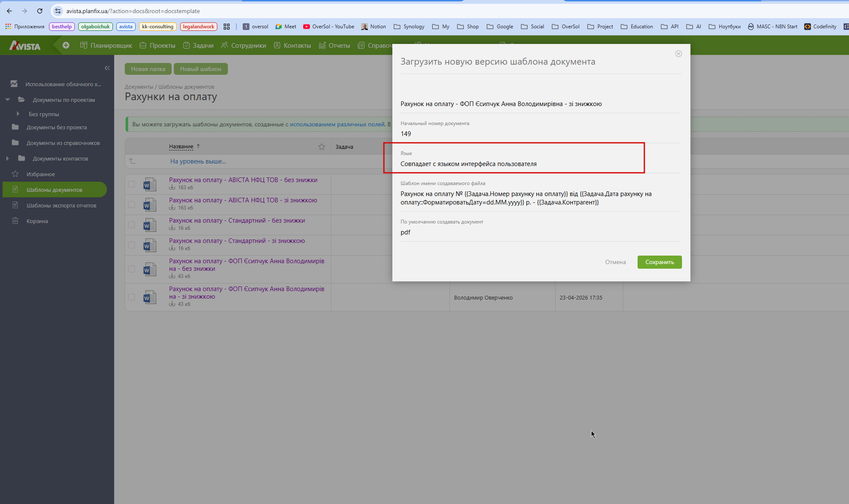Open Корзина trash in the sidebar
This screenshot has height=504, width=849.
(x=37, y=221)
